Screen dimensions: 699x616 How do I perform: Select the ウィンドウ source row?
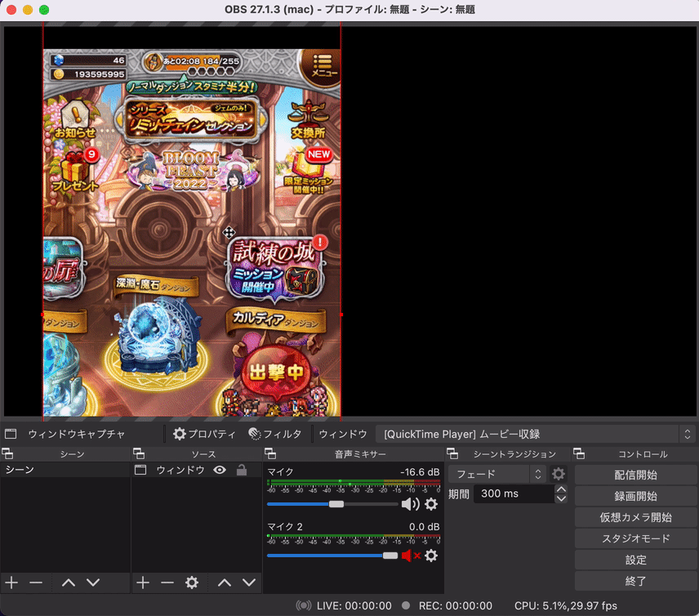[196, 470]
